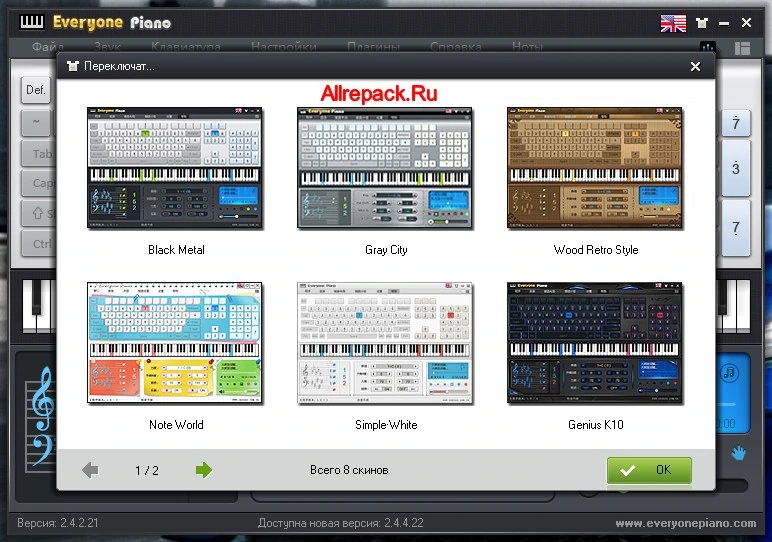Confirm skin choice with OK button
772x542 pixels.
[649, 470]
